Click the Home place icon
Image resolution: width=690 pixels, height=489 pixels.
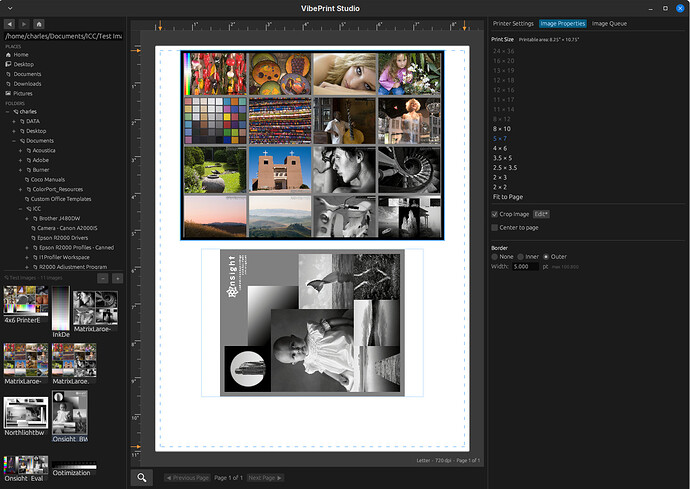8,55
